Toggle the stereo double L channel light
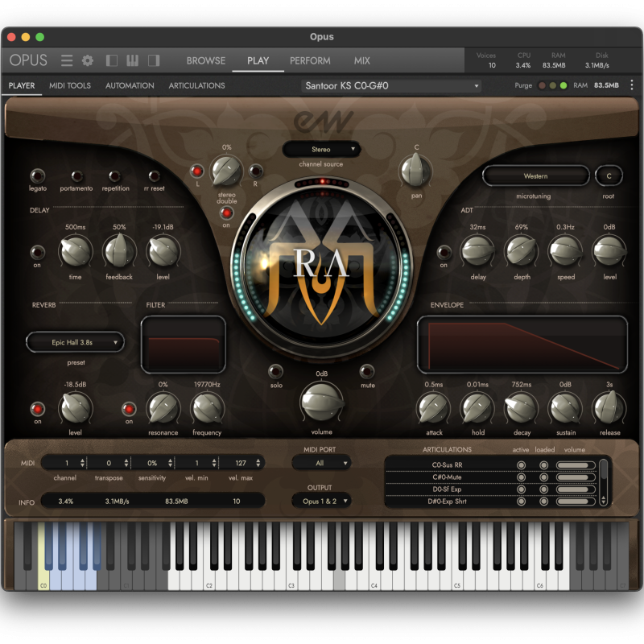 pos(197,171)
